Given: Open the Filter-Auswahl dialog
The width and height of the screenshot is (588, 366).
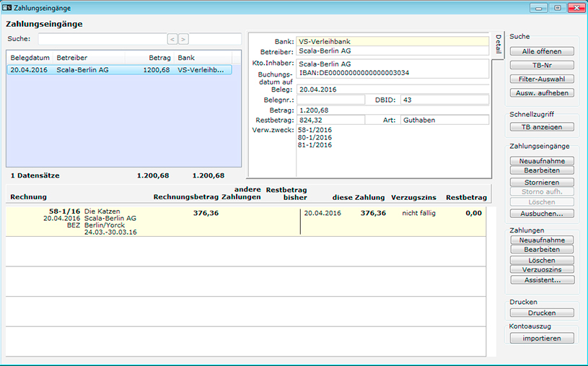Looking at the screenshot, I should [541, 79].
